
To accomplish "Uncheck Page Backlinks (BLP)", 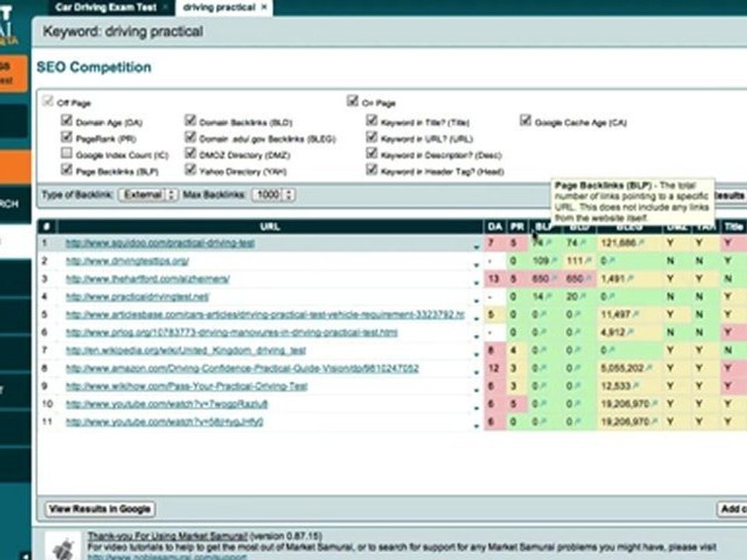I will (x=67, y=169).
